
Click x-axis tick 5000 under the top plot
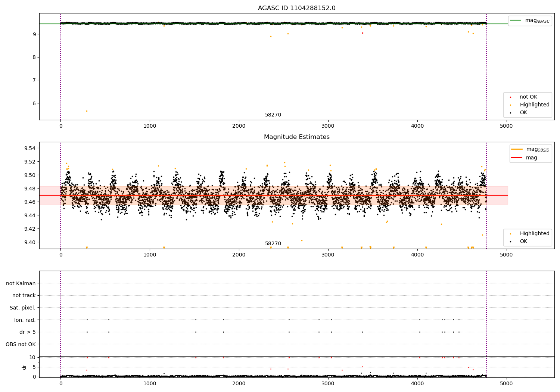tap(506, 126)
